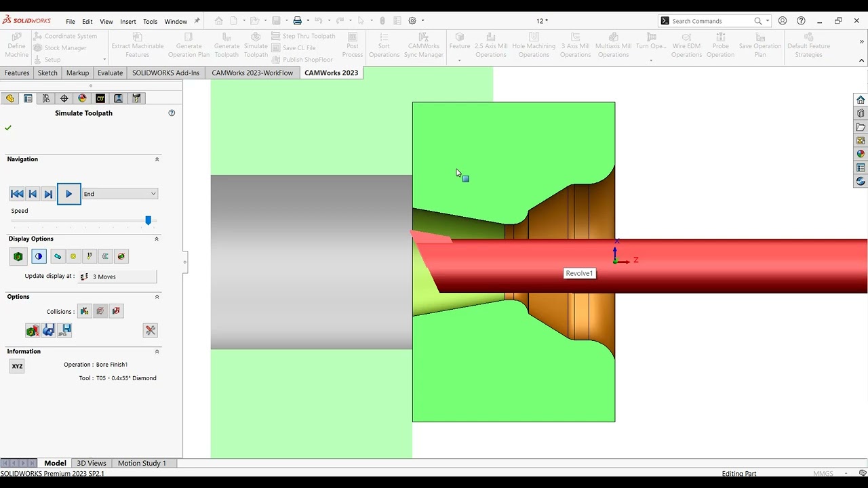This screenshot has height=488, width=868.
Task: Open simulation settings tools icon
Action: pyautogui.click(x=151, y=330)
